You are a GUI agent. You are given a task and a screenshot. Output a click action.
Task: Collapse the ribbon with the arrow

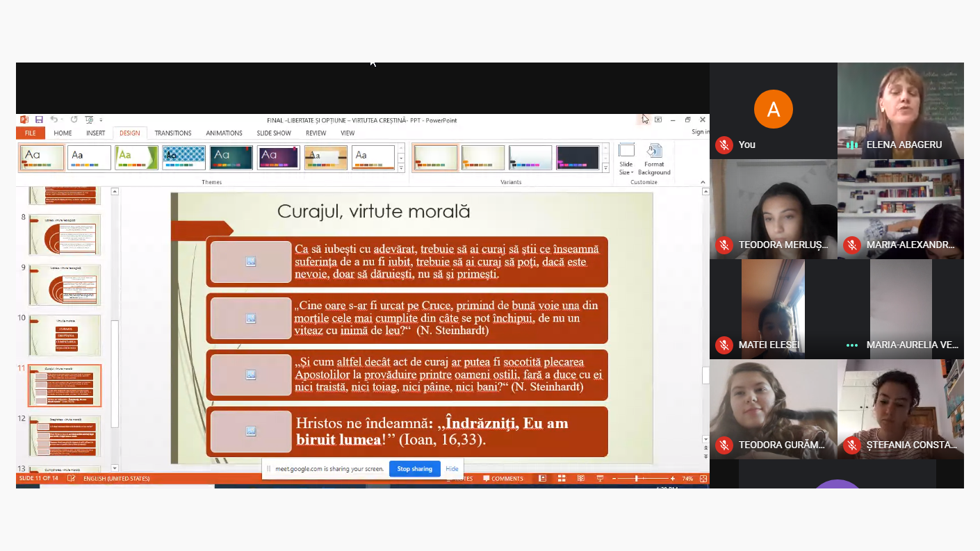click(703, 182)
